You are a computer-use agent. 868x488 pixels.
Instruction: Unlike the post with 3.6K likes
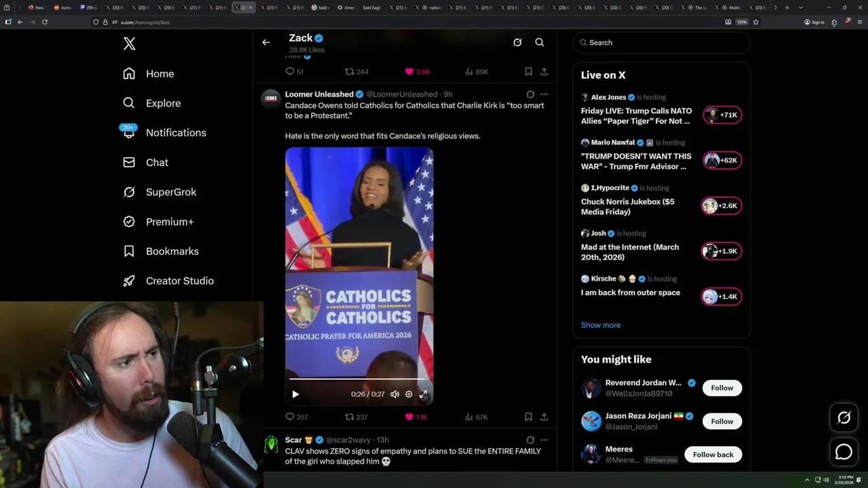tap(418, 71)
